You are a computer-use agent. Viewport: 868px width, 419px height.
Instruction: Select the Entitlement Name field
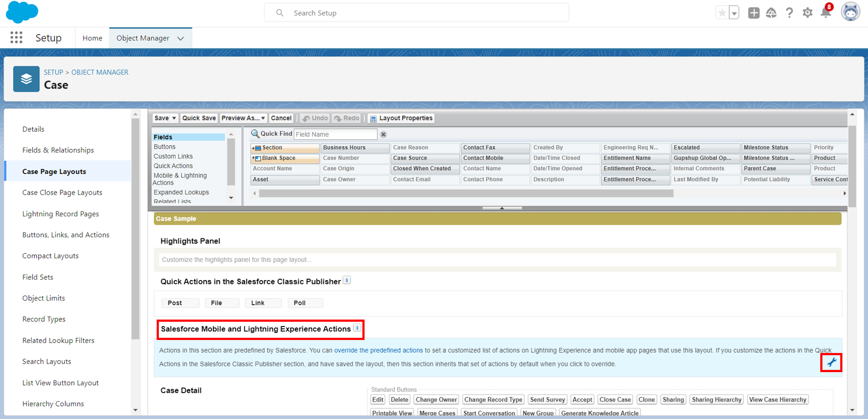point(636,158)
